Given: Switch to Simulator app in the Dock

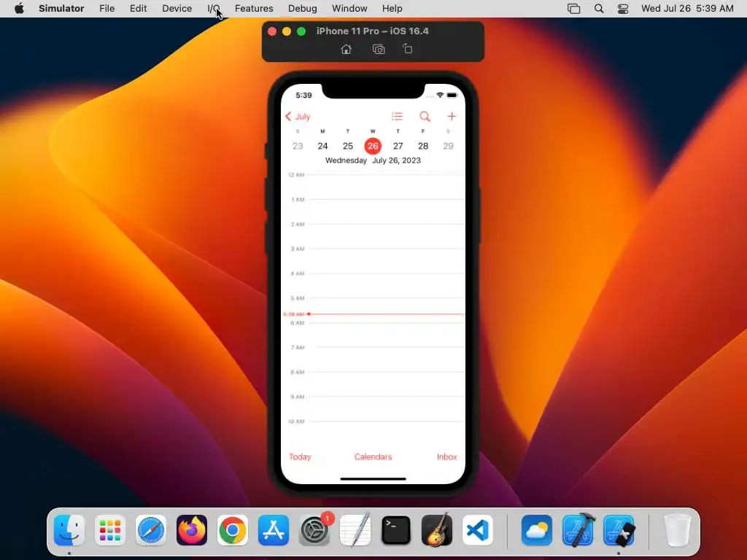Looking at the screenshot, I should [619, 530].
